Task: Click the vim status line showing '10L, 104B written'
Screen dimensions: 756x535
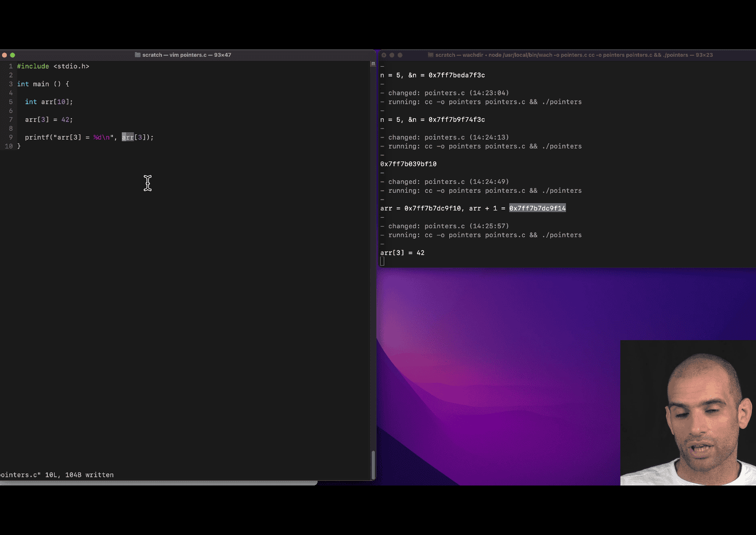Action: point(57,475)
